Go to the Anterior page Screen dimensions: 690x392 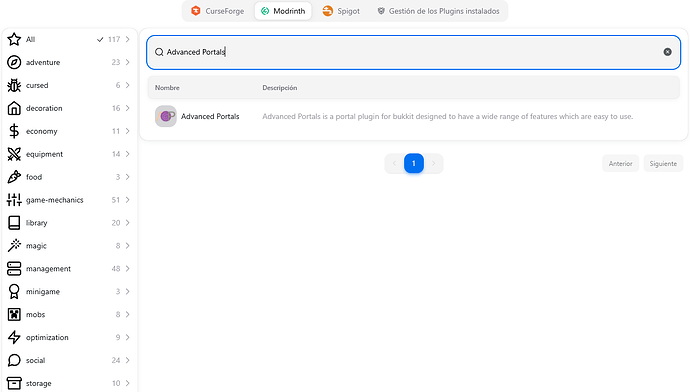[x=620, y=164]
